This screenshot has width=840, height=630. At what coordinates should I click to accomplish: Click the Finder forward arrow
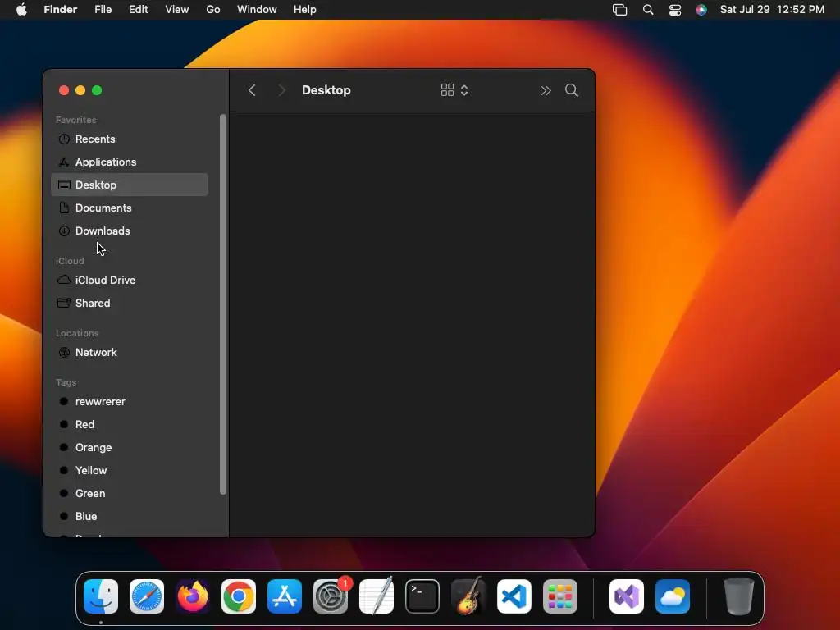[282, 90]
